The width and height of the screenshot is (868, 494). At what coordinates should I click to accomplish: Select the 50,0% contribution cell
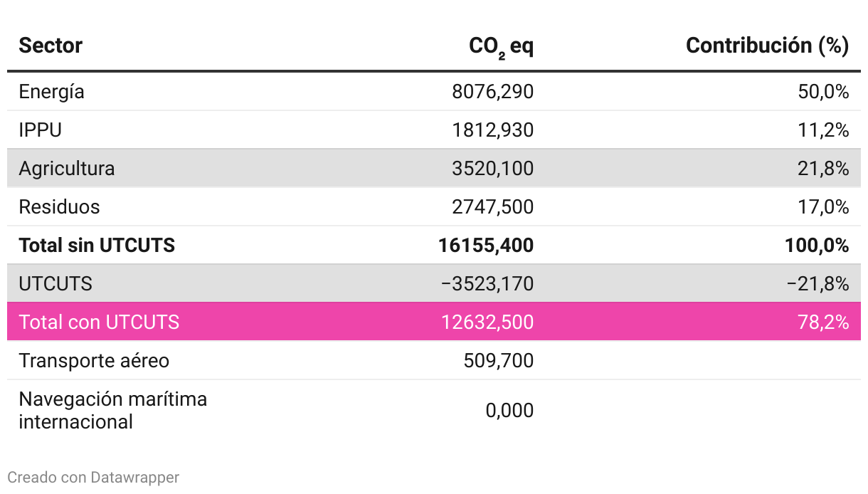pos(824,92)
